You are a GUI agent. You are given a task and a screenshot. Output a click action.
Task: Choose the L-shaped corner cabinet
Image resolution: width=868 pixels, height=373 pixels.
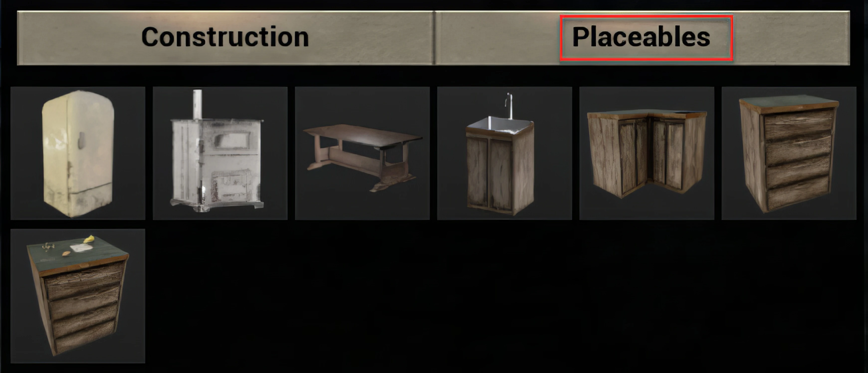(x=647, y=153)
